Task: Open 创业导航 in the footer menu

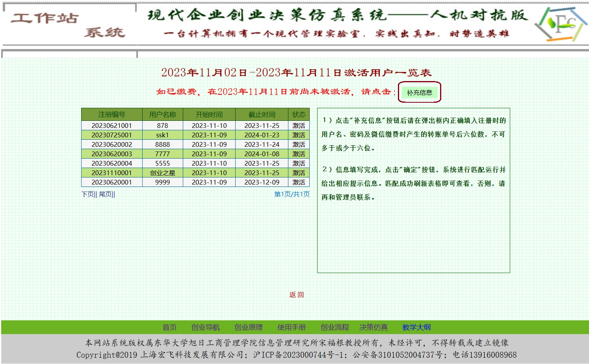Action: [205, 327]
